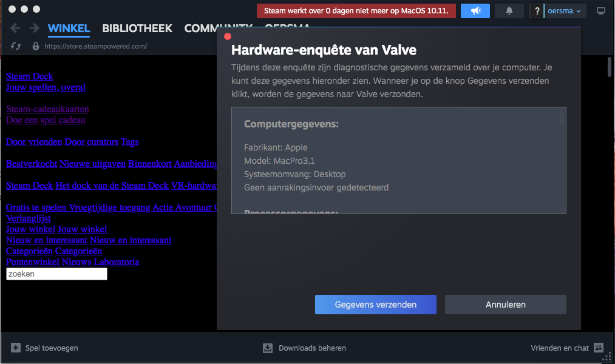Open the friends icon next to Vrienden en chat

[599, 347]
